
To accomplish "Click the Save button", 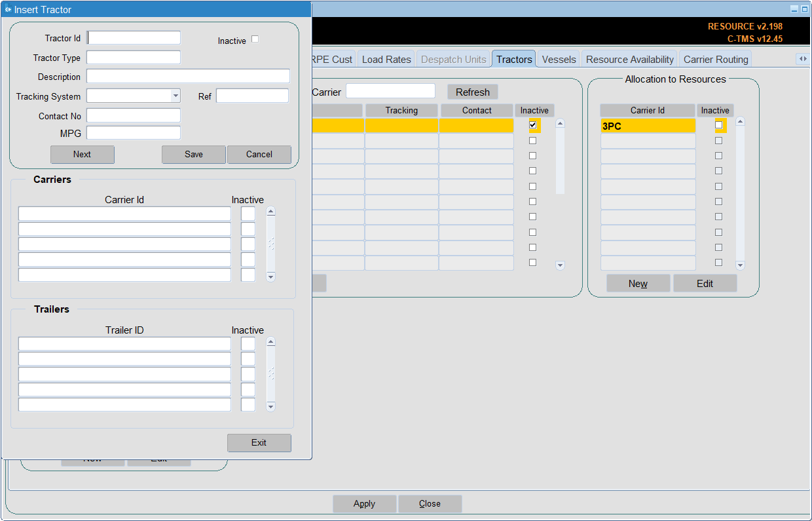I will (194, 155).
